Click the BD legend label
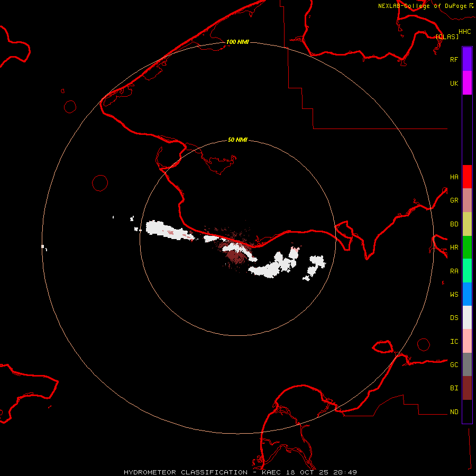This screenshot has height=476, width=476. click(x=454, y=224)
